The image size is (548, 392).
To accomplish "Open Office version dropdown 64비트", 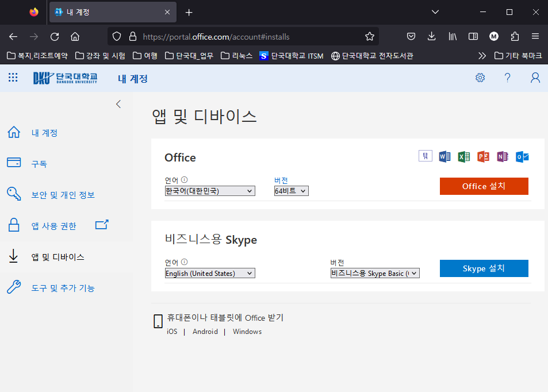I will coord(292,191).
